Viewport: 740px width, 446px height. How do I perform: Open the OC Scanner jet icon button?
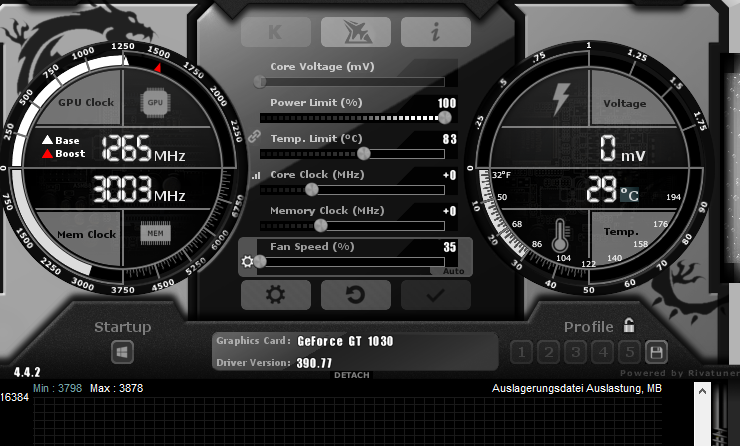[x=356, y=32]
